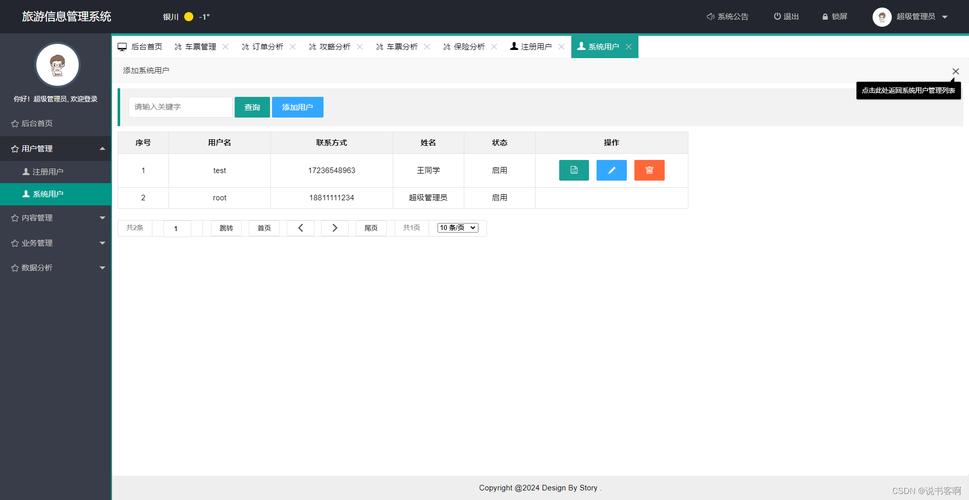Click the blue pencil edit icon for test
This screenshot has height=500, width=969.
[611, 170]
